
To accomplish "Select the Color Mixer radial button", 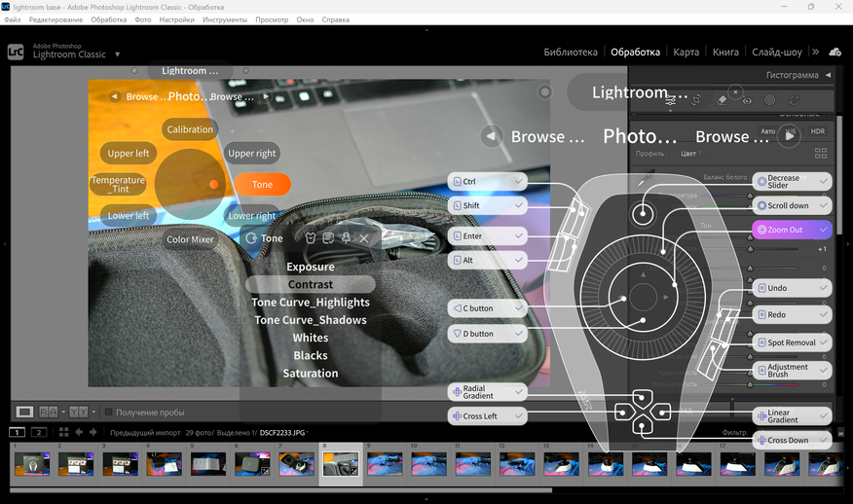I will click(x=190, y=239).
